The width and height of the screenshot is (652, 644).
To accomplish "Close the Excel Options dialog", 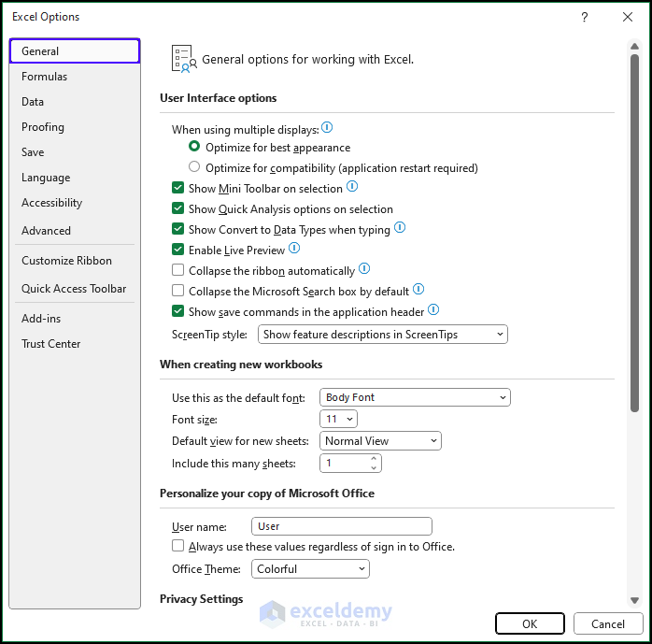I will 628,17.
